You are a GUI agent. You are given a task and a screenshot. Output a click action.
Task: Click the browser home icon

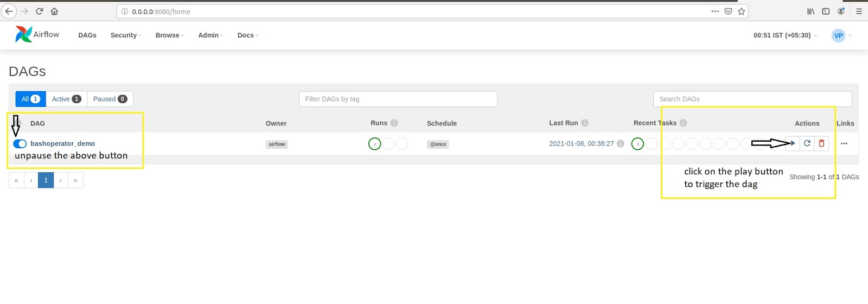(54, 11)
